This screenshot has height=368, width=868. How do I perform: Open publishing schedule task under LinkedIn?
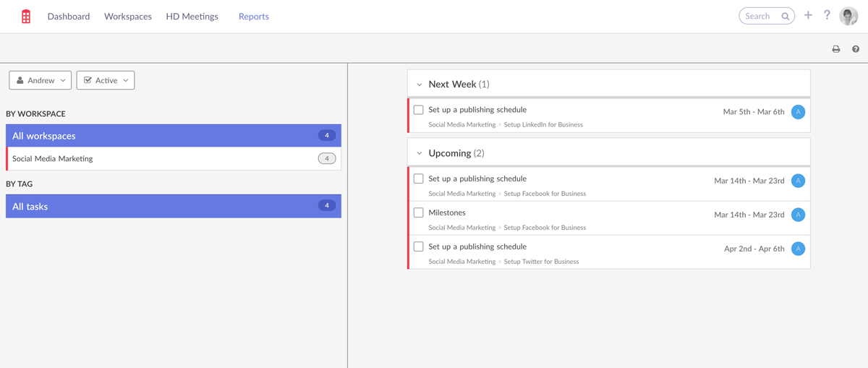(x=477, y=110)
